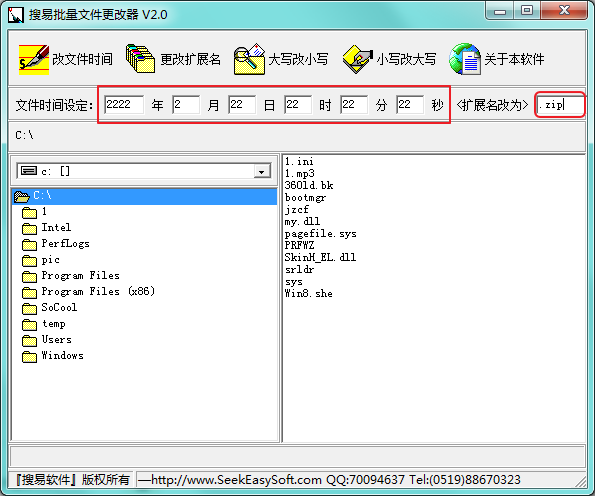Click the 改文件时间 pen icon
Image resolution: width=595 pixels, height=496 pixels.
(x=34, y=59)
